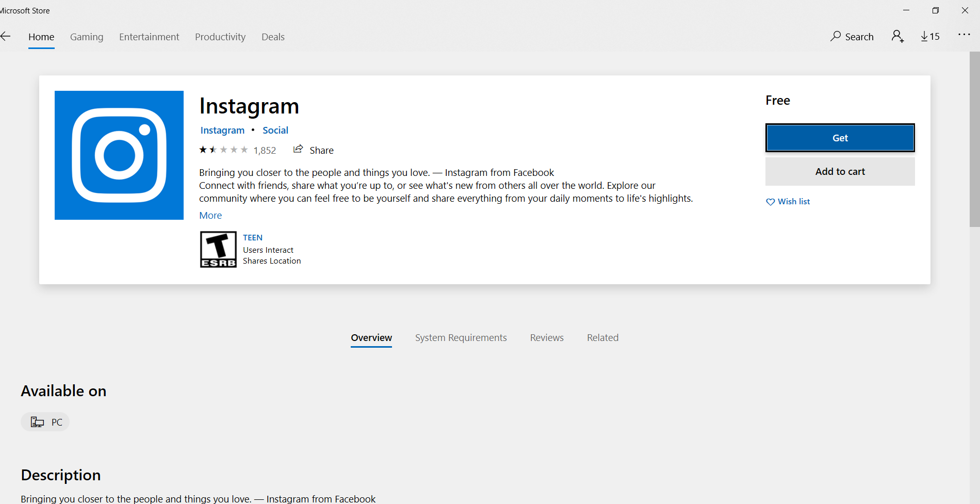Switch to the Related tab
The height and width of the screenshot is (504, 980).
pyautogui.click(x=602, y=337)
